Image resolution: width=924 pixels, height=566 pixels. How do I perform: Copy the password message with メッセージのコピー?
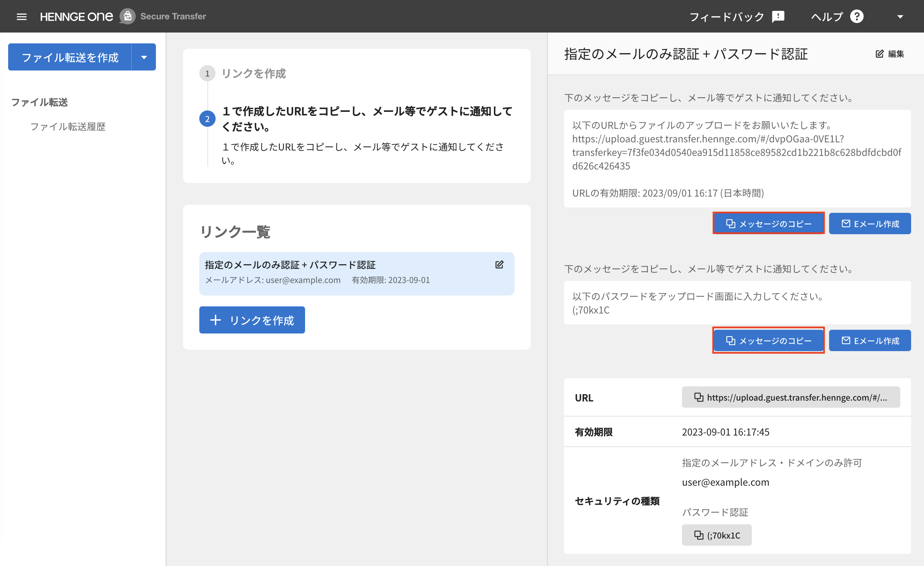point(768,341)
